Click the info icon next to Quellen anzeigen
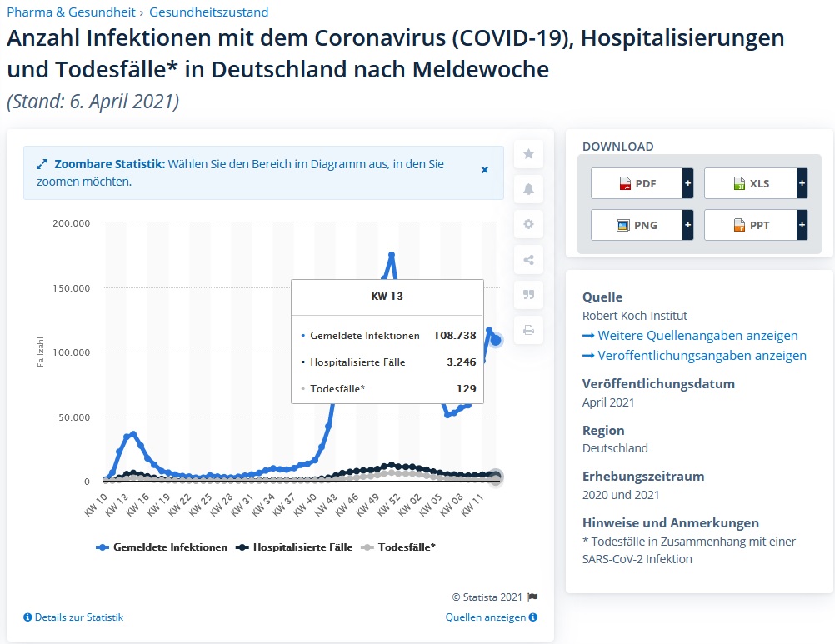835x644 pixels. tap(534, 617)
